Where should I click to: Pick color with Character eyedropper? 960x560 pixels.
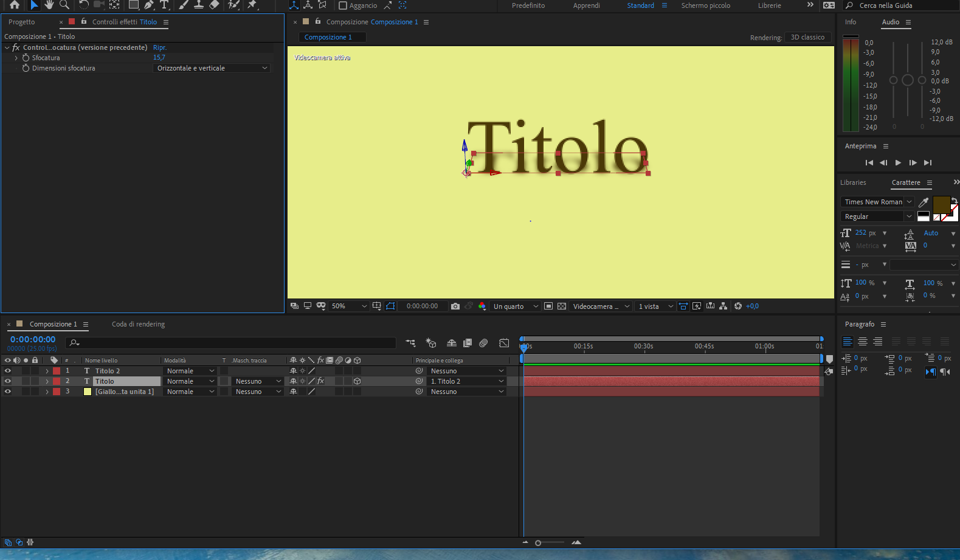924,202
